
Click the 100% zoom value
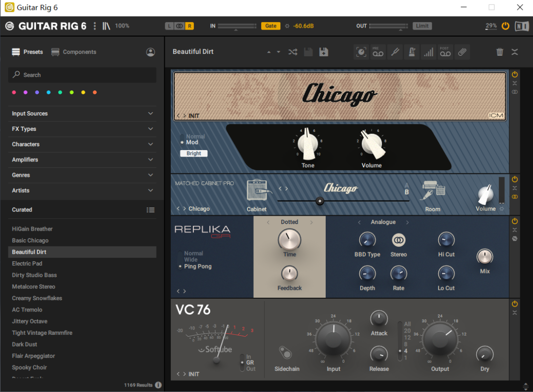(122, 26)
